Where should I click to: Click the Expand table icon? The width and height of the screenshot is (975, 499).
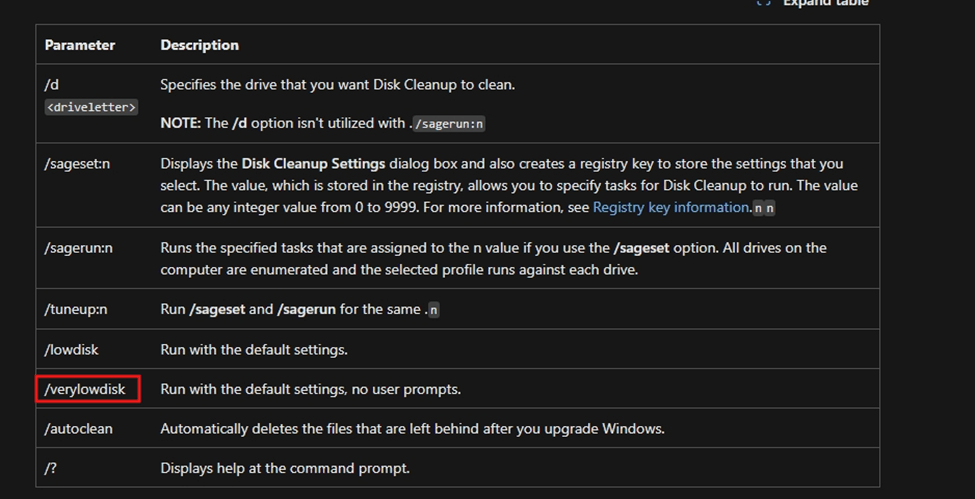[x=764, y=2]
